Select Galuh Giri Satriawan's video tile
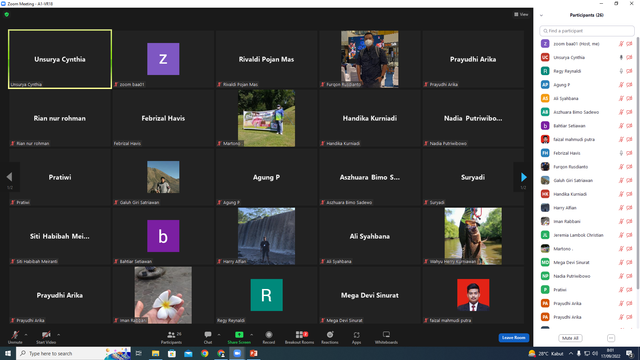The width and height of the screenshot is (640, 360). (x=163, y=177)
